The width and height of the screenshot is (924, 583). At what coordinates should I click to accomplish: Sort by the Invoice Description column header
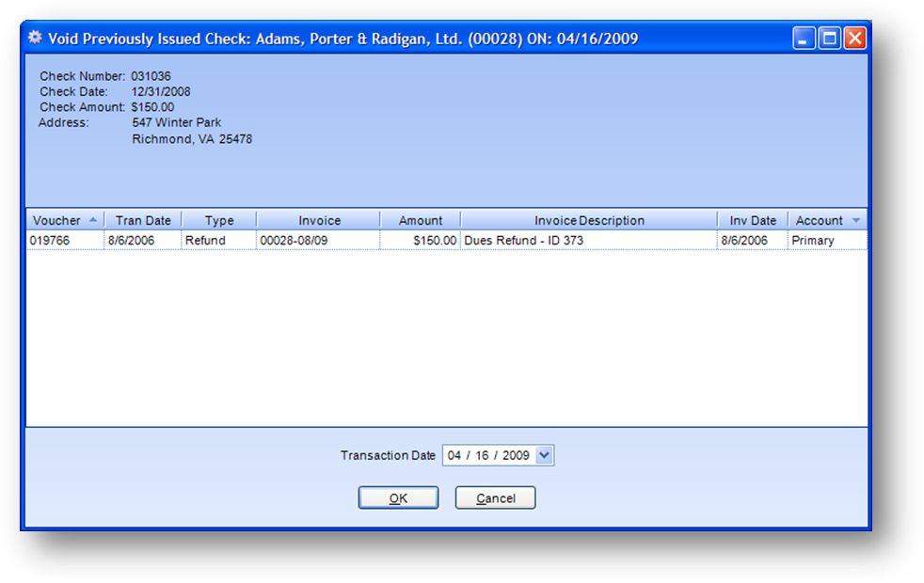589,220
